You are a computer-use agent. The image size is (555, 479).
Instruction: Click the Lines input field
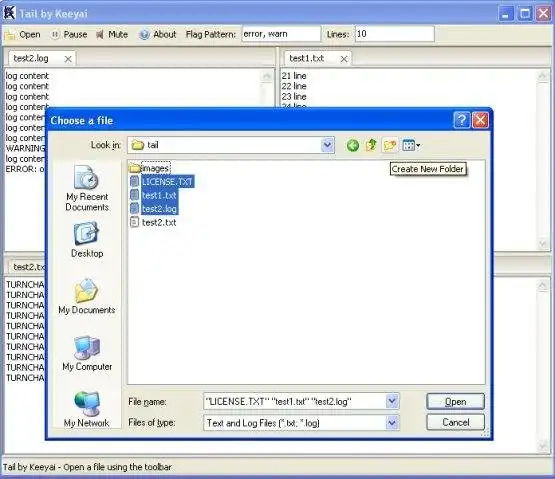(395, 34)
